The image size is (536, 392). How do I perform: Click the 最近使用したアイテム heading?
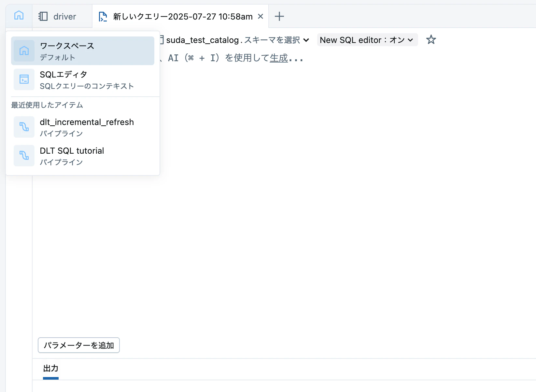(x=47, y=105)
